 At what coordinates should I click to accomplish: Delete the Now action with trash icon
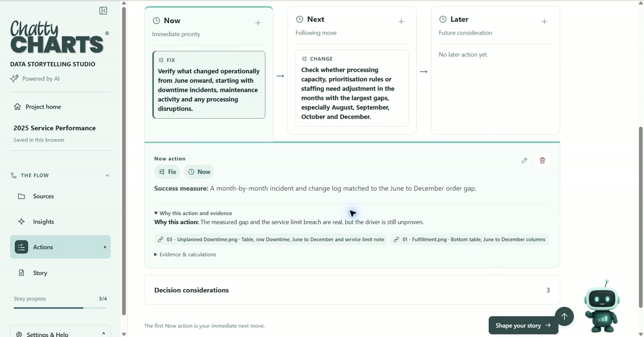(542, 160)
